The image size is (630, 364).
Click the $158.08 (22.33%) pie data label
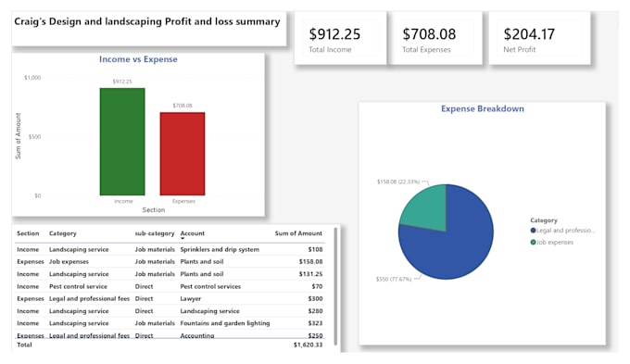click(398, 182)
